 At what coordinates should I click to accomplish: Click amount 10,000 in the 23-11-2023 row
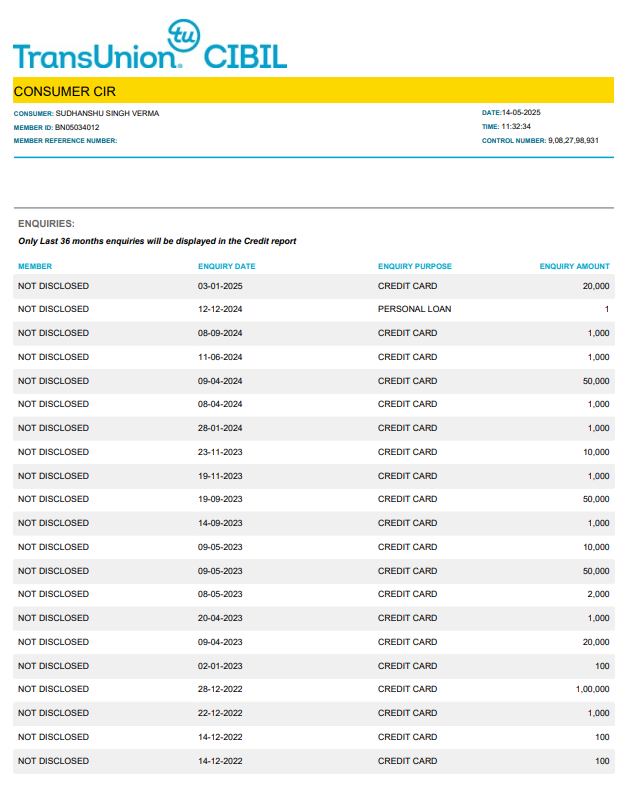(x=596, y=452)
